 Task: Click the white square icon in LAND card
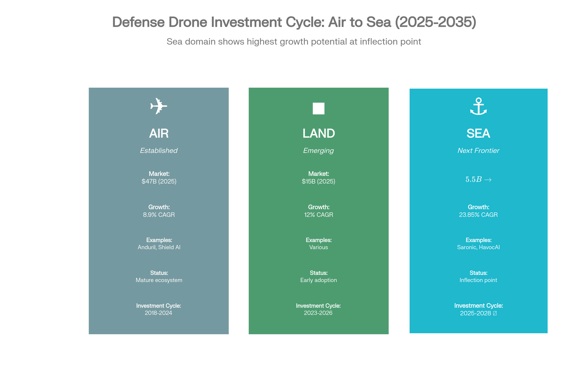(x=318, y=109)
